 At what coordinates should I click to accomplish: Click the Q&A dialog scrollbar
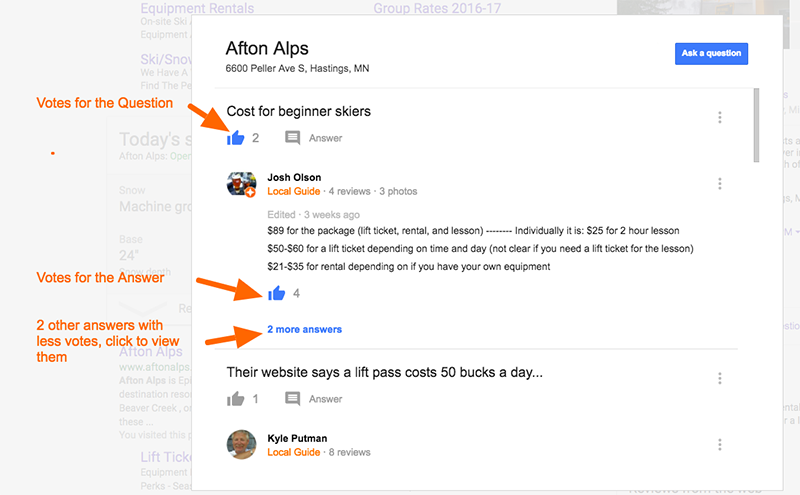pyautogui.click(x=756, y=125)
